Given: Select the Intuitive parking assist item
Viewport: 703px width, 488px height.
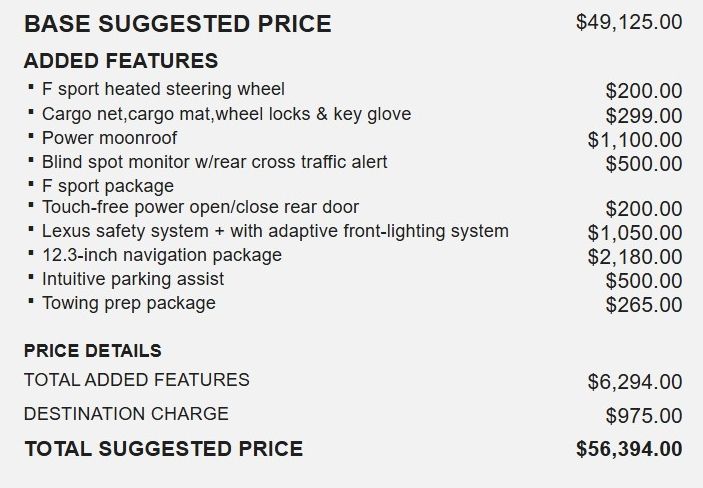Looking at the screenshot, I should [133, 280].
